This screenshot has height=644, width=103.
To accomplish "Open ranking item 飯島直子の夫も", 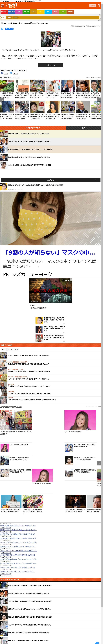I will click(51, 609).
